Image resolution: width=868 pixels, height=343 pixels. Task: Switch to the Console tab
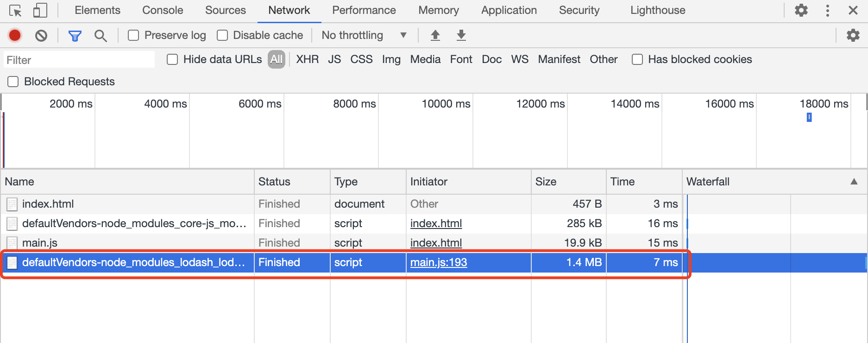(163, 10)
